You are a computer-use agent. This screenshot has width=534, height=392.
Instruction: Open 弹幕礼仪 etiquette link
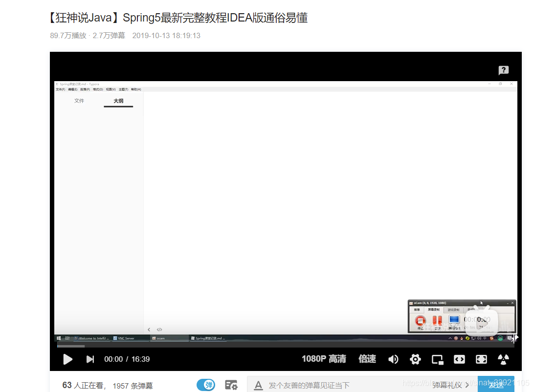450,385
